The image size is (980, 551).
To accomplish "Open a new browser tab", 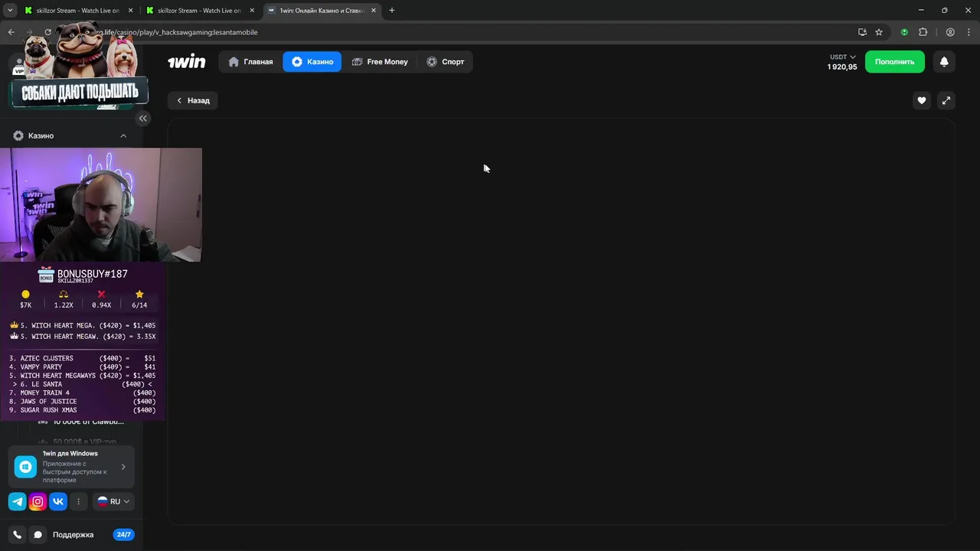I will 392,11.
